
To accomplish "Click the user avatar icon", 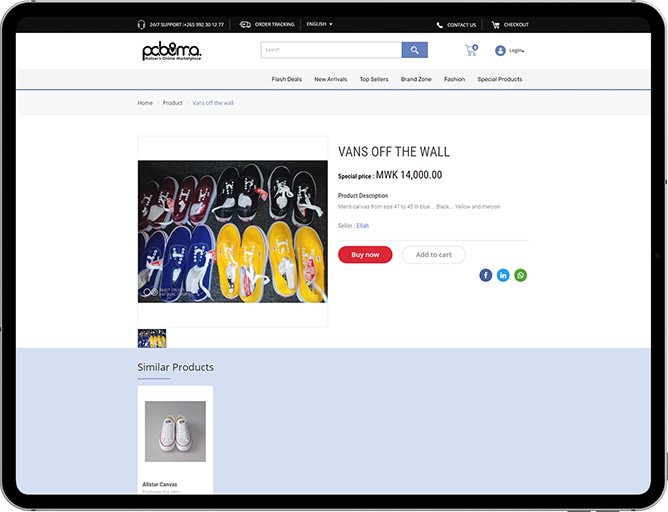I will (x=500, y=51).
